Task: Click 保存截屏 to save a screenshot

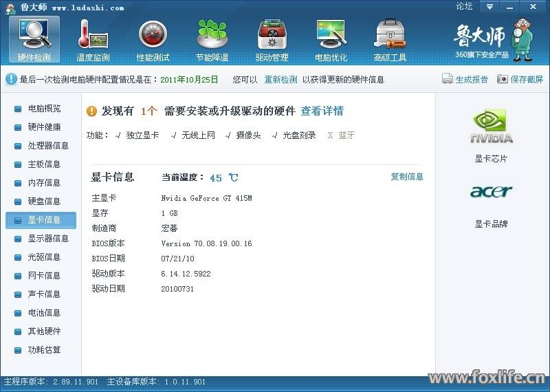Action: coord(520,80)
